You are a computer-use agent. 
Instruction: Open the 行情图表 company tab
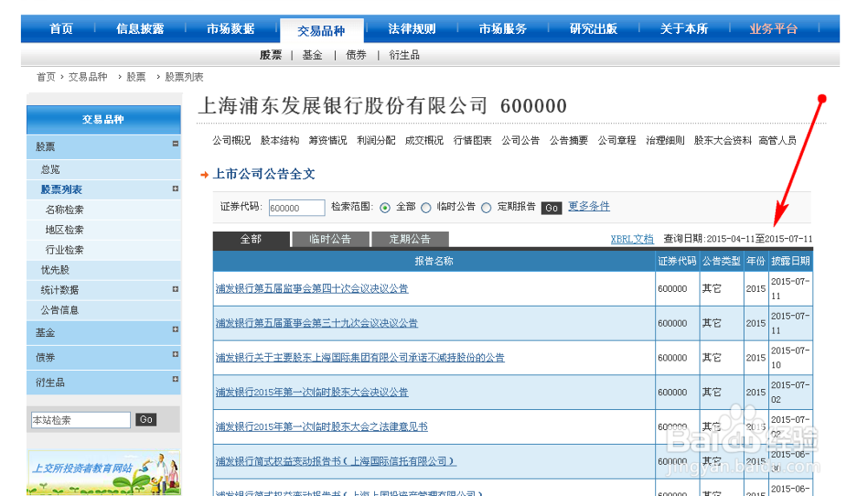[472, 141]
